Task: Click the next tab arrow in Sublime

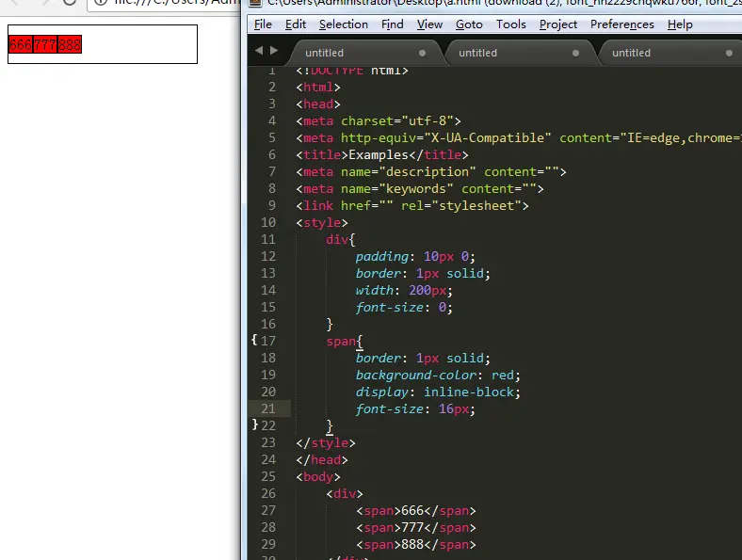Action: (273, 50)
